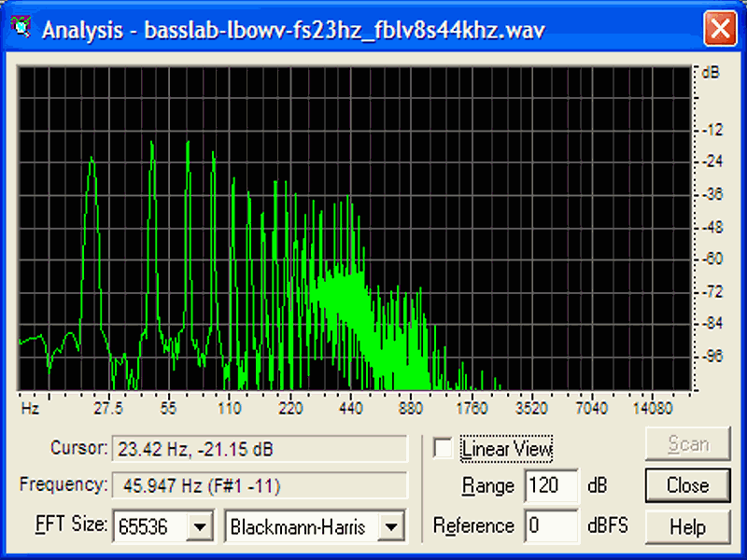The width and height of the screenshot is (747, 560).
Task: Open the Blackmann-Harris window function dropdown arrow
Action: [x=390, y=526]
